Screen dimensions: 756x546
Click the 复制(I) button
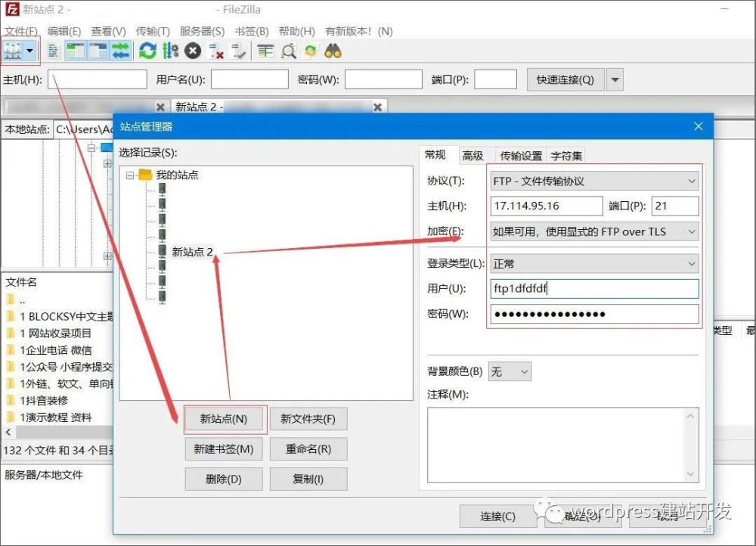(x=308, y=479)
